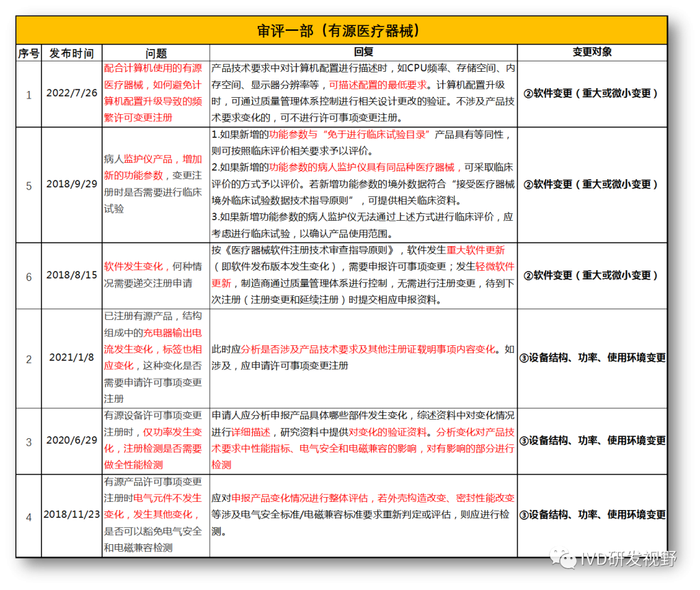This screenshot has width=700, height=590.
Task: Click the 序号 column header
Action: tap(29, 53)
